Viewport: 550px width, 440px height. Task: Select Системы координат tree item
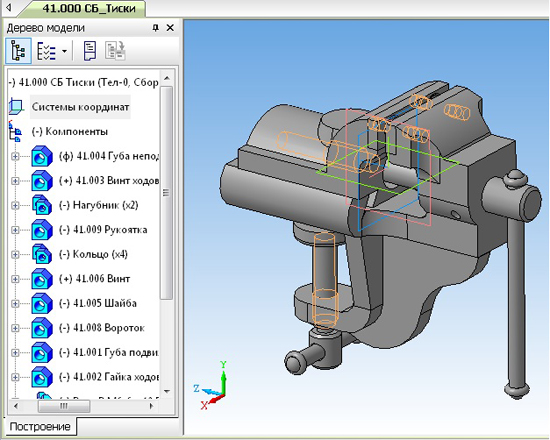tap(80, 107)
